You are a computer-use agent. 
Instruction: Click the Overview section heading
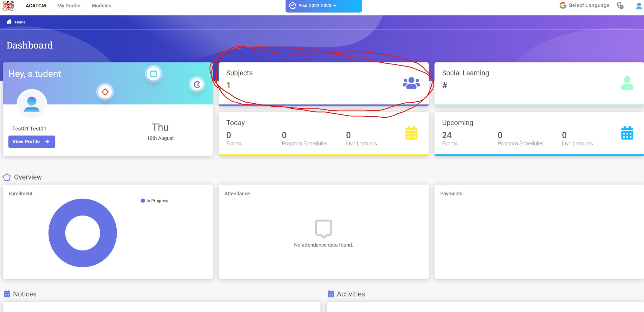coord(28,177)
